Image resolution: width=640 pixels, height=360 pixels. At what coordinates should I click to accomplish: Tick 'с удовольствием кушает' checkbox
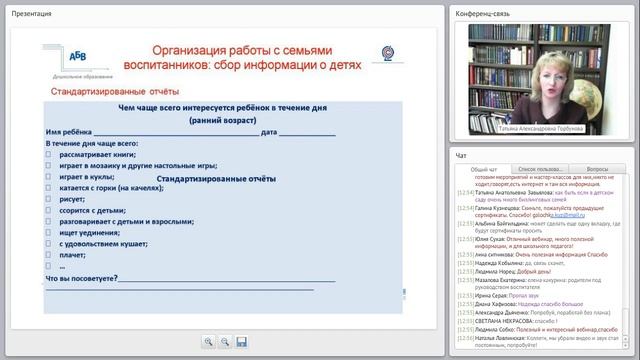point(48,243)
